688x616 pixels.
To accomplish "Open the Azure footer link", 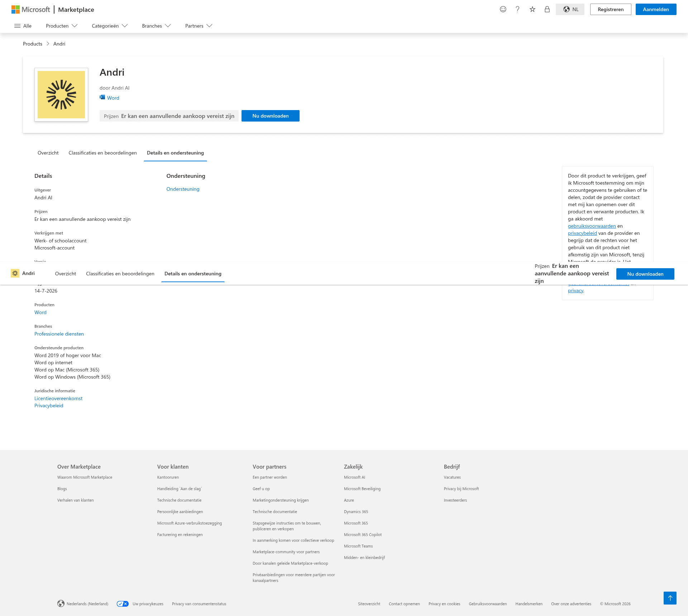I will (349, 500).
